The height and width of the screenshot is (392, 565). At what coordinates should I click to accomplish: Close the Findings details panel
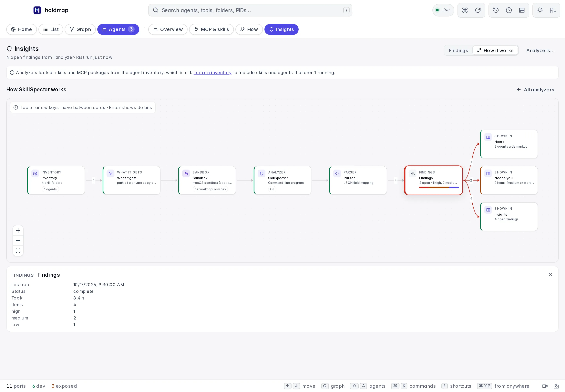(x=550, y=275)
